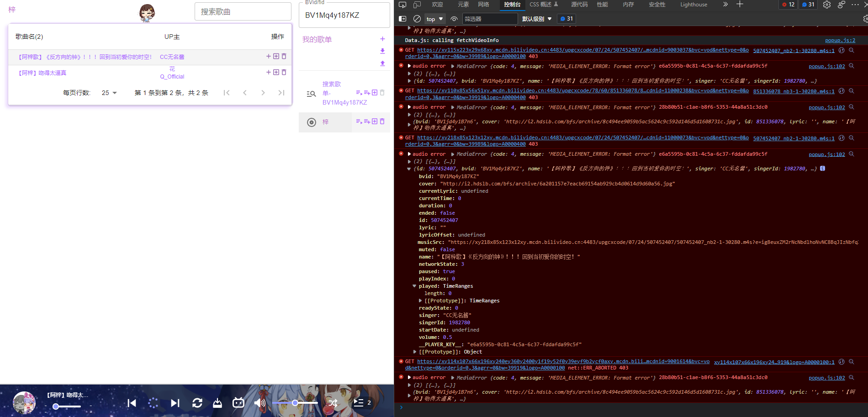Select the shuffle playback mode icon
868x417 pixels.
[333, 403]
